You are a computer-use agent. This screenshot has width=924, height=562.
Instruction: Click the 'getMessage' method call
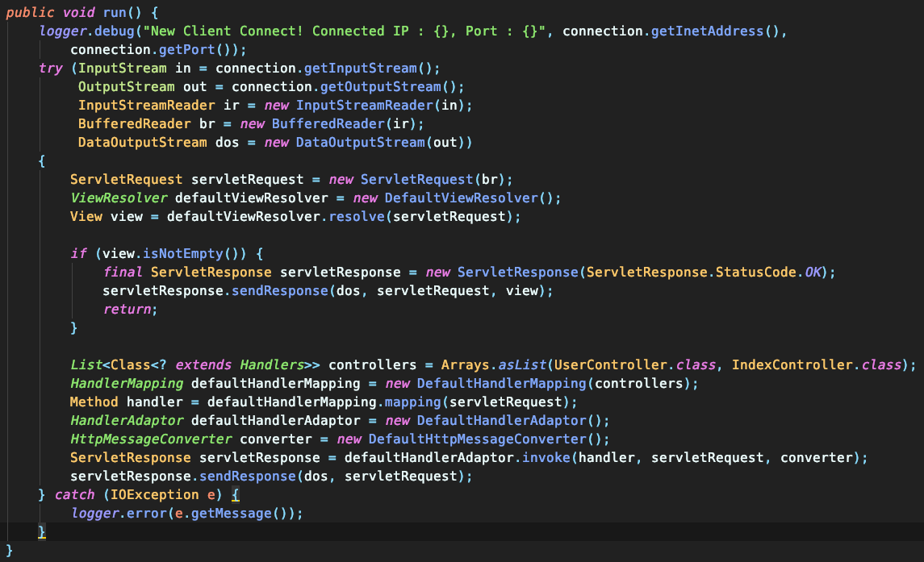[232, 514]
